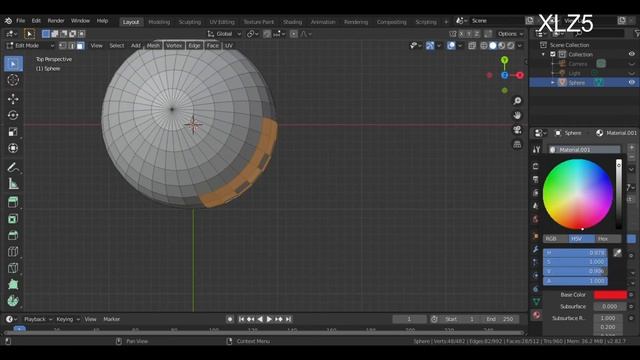Enable vertex select mode
The height and width of the screenshot is (360, 640).
(x=62, y=46)
